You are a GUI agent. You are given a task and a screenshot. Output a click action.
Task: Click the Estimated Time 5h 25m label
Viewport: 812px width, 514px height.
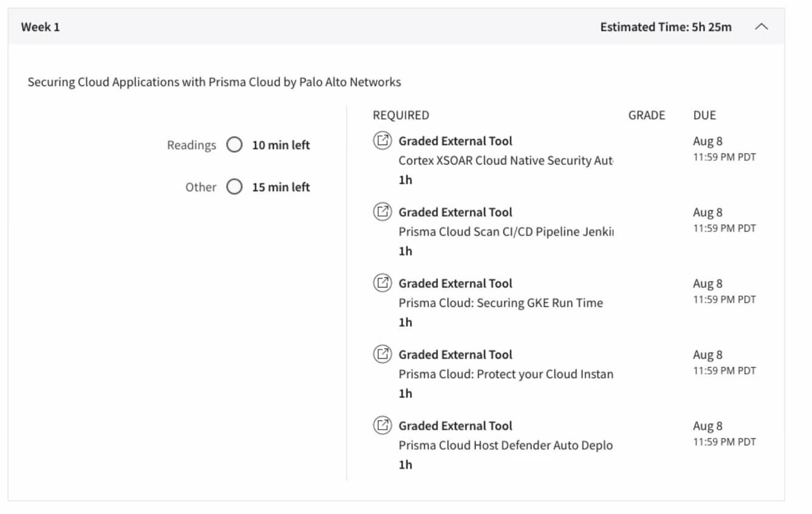click(666, 27)
